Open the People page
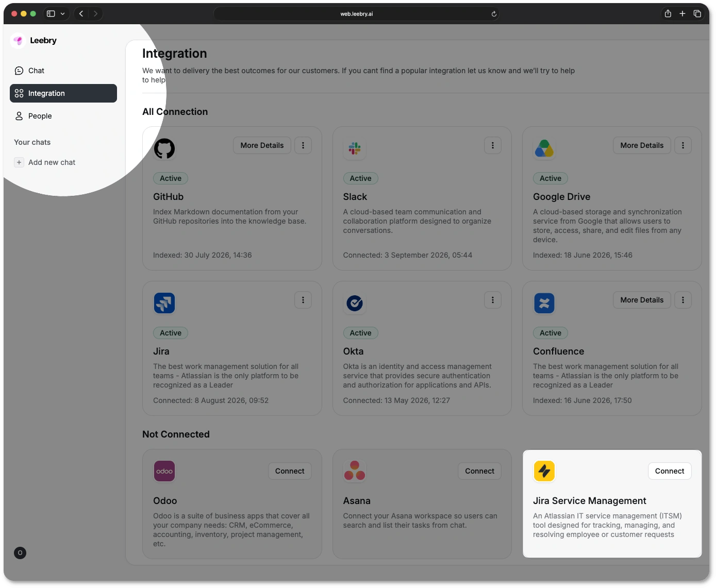The image size is (716, 588). click(63, 116)
